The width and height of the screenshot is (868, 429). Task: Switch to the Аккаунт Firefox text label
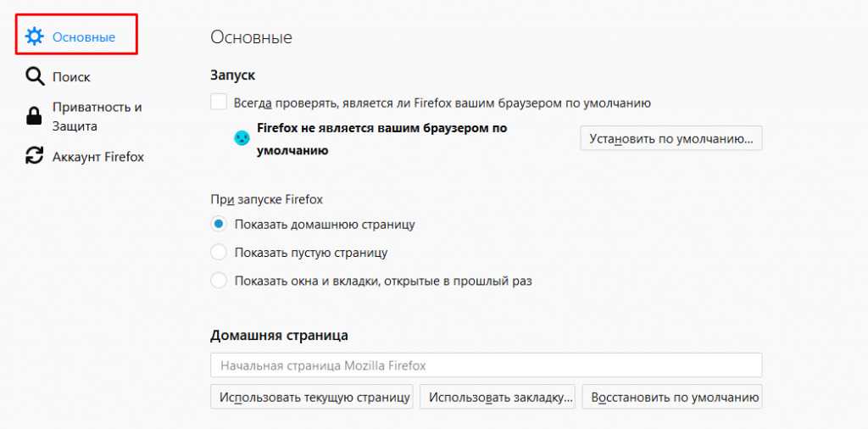pyautogui.click(x=98, y=157)
